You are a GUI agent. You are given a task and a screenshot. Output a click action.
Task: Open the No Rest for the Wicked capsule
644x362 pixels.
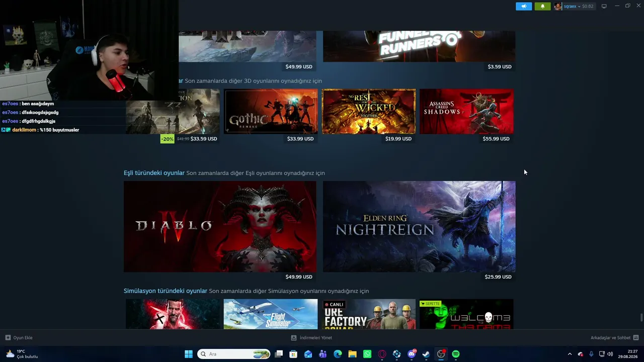pos(369,112)
